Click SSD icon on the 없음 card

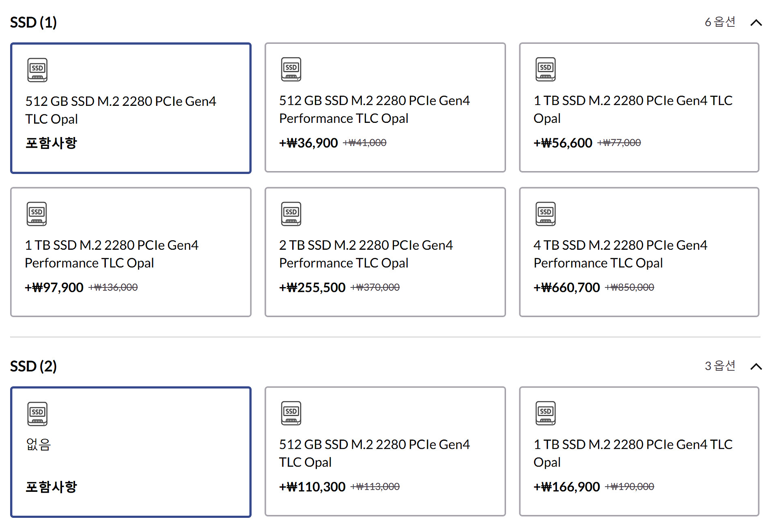click(x=37, y=414)
